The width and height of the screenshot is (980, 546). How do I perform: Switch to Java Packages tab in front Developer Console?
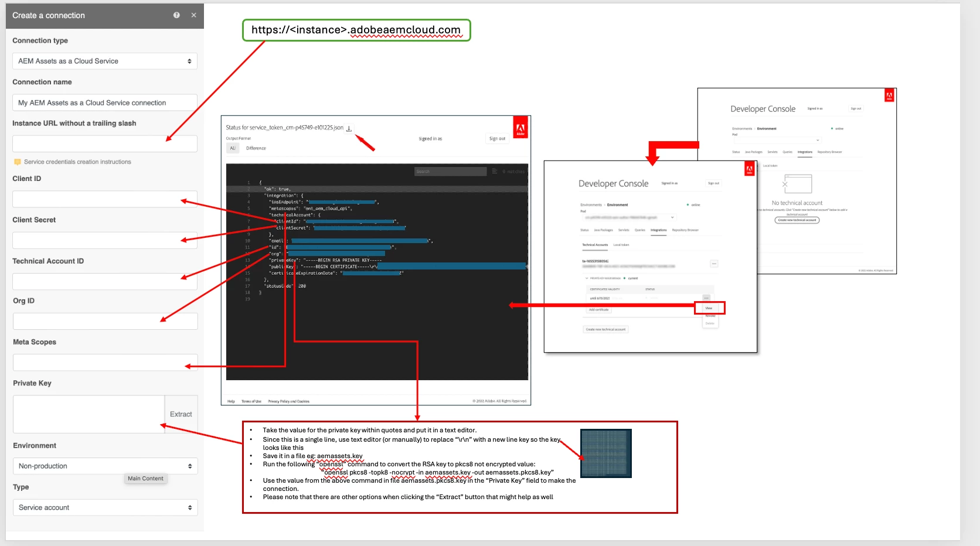point(603,230)
